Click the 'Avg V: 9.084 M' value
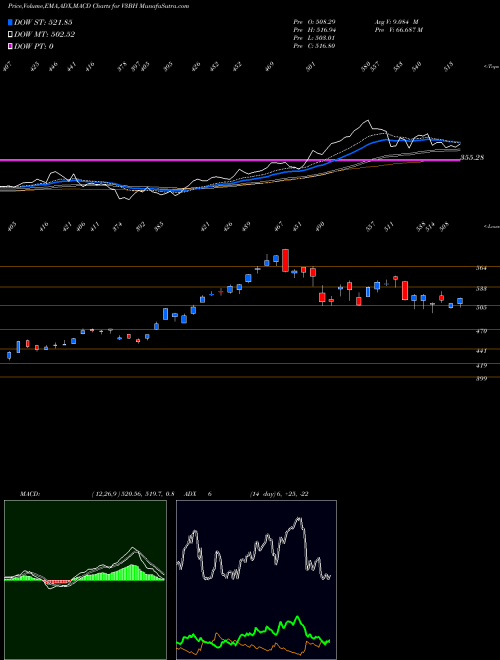This screenshot has width=500, height=660. click(396, 21)
